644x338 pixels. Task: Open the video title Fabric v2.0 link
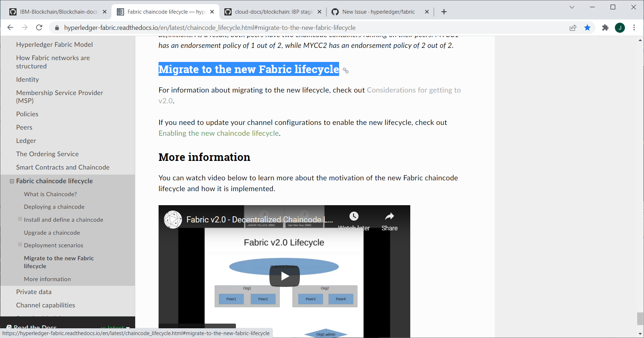pos(260,220)
